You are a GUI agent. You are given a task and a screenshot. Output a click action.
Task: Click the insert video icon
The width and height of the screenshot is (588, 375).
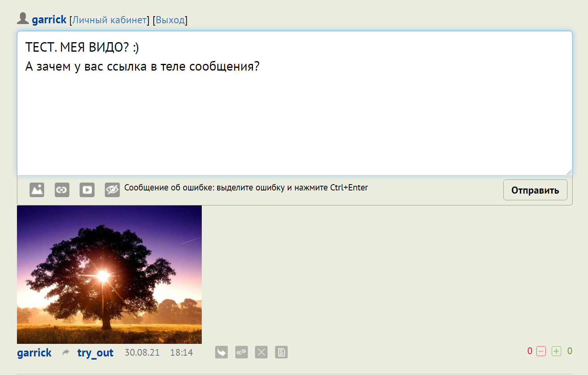pos(87,190)
